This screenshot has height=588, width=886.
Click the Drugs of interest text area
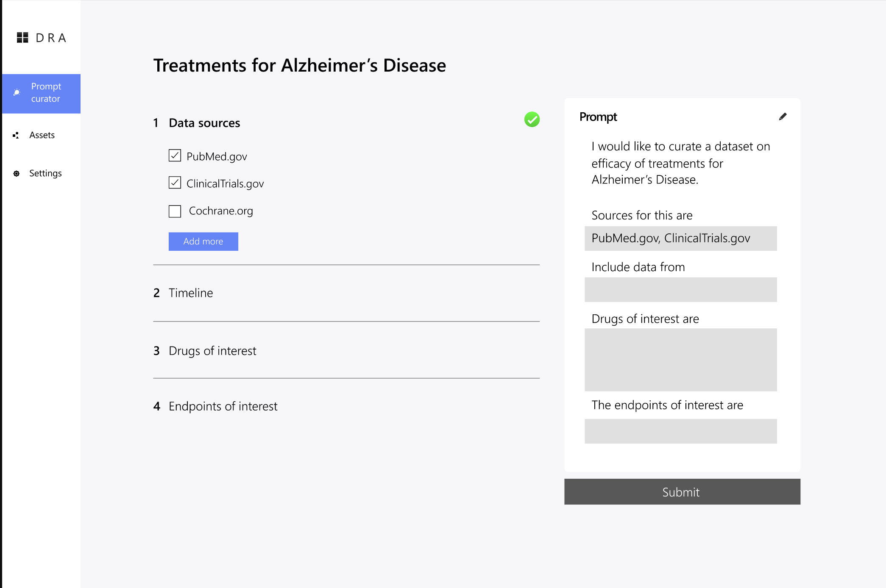click(680, 360)
